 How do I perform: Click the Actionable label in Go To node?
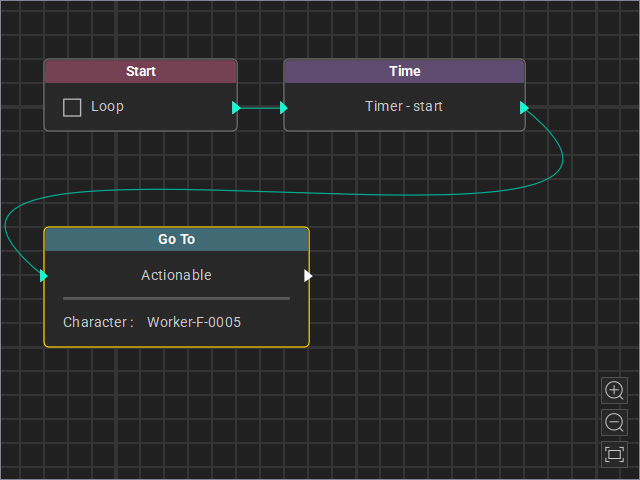(x=176, y=275)
